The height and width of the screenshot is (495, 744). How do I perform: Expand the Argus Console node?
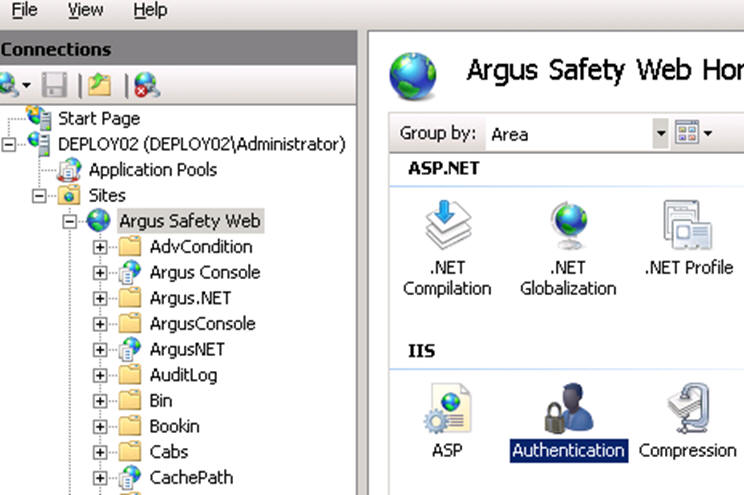coord(100,273)
